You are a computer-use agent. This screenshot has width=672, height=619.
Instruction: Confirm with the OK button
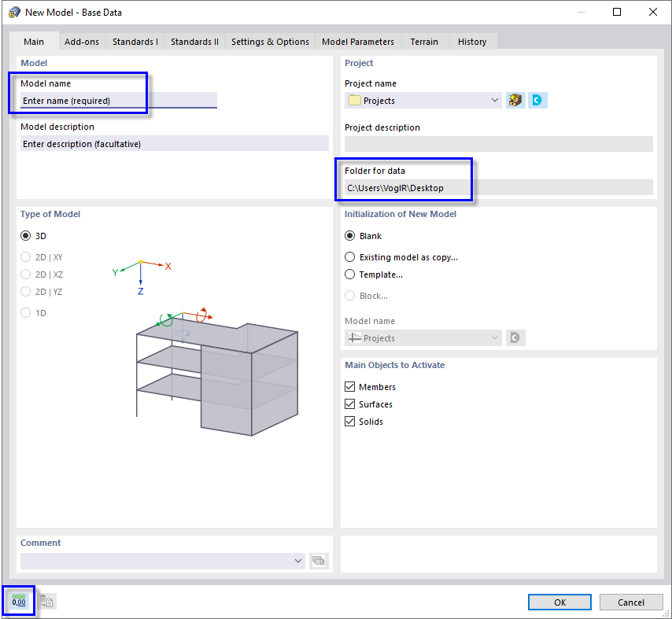point(559,601)
